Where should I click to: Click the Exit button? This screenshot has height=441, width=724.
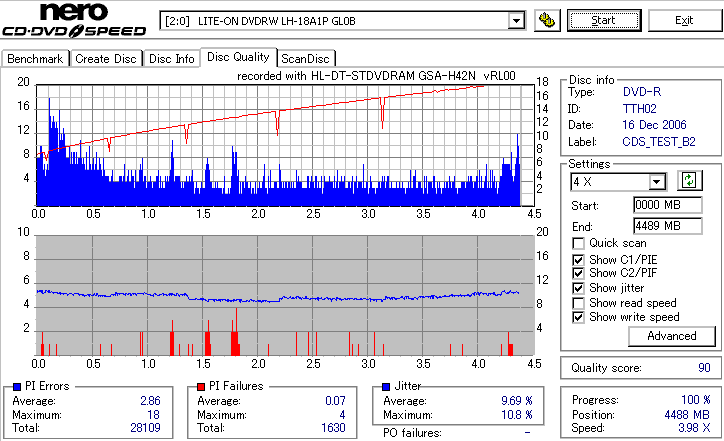pos(684,20)
